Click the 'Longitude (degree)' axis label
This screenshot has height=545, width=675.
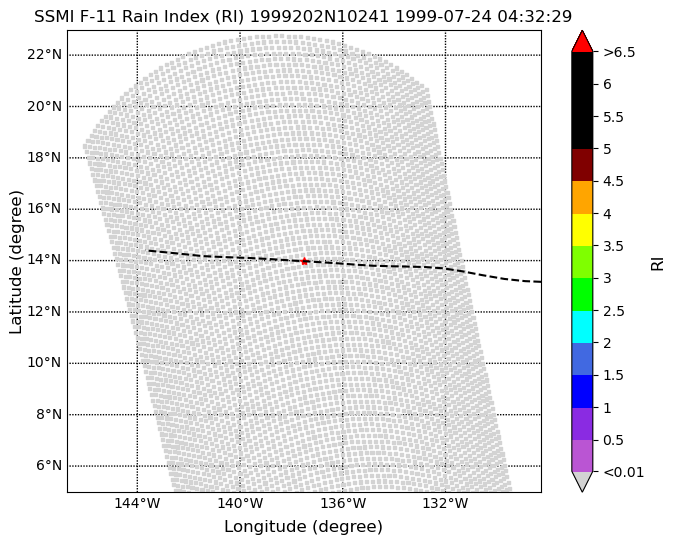tap(303, 526)
